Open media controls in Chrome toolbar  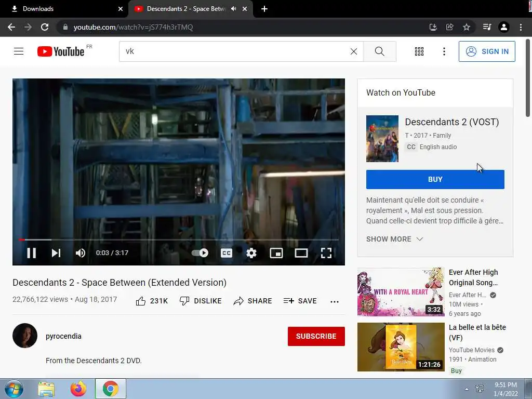point(487,27)
